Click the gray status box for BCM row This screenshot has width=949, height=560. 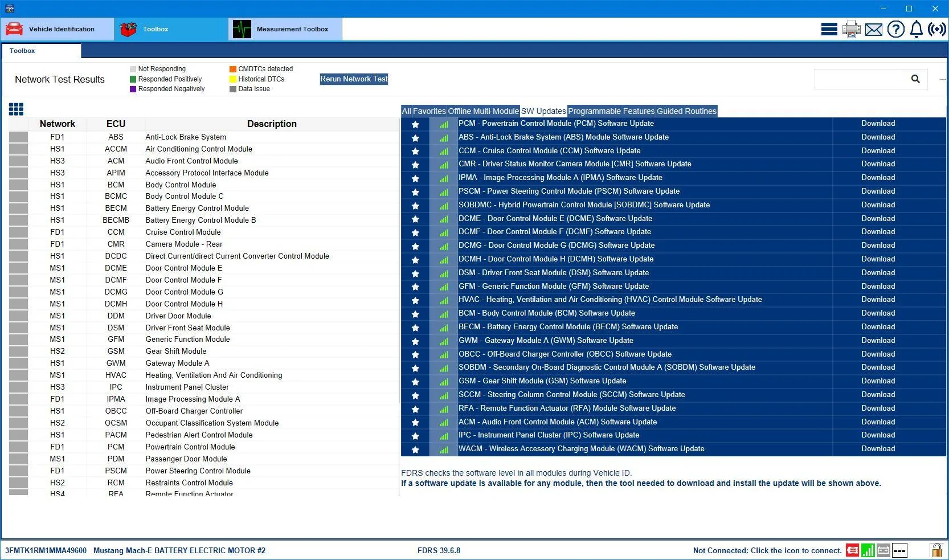point(18,185)
